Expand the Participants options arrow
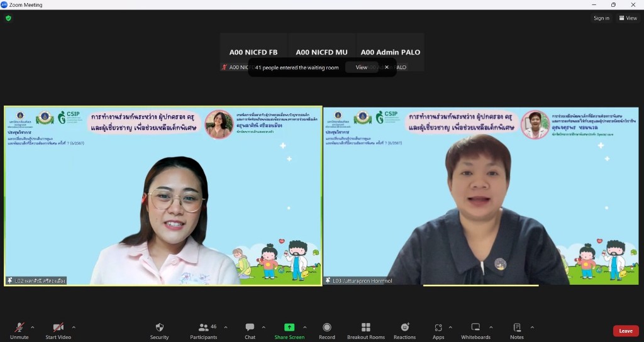Viewport: 644px width, 342px height. pos(226,328)
